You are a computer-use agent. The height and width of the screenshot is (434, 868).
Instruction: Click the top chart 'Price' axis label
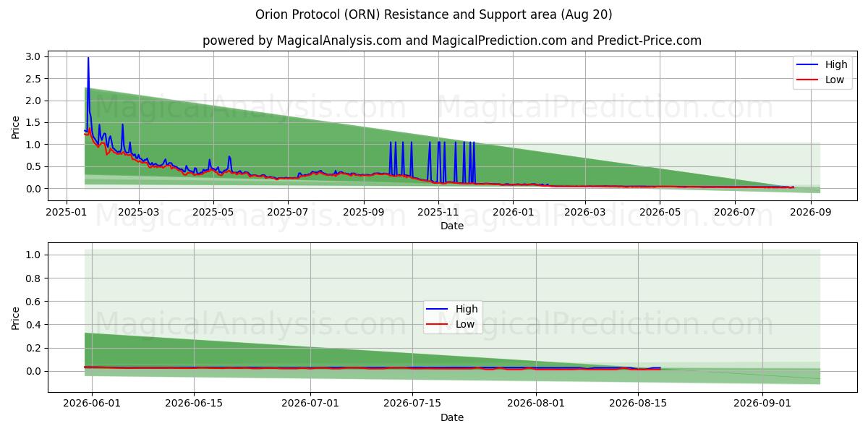pyautogui.click(x=16, y=126)
